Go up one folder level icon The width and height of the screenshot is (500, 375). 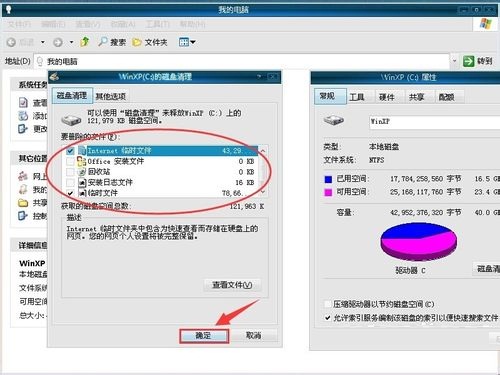(x=85, y=42)
